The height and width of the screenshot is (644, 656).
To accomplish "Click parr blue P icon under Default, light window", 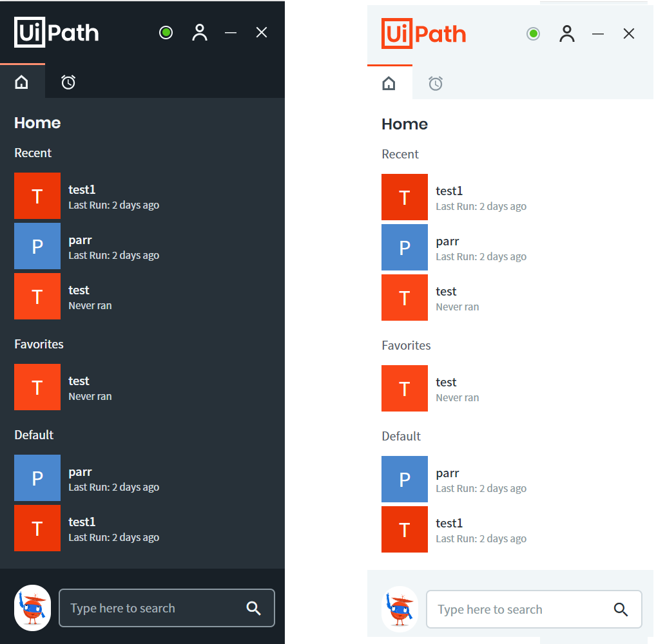I will pyautogui.click(x=405, y=479).
